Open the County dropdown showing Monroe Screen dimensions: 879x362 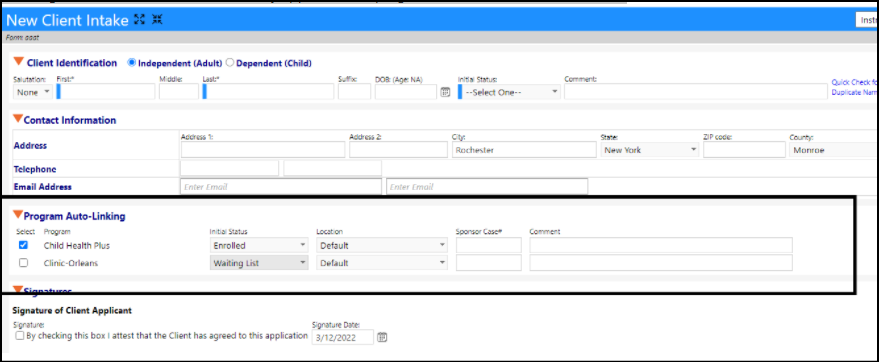[834, 150]
